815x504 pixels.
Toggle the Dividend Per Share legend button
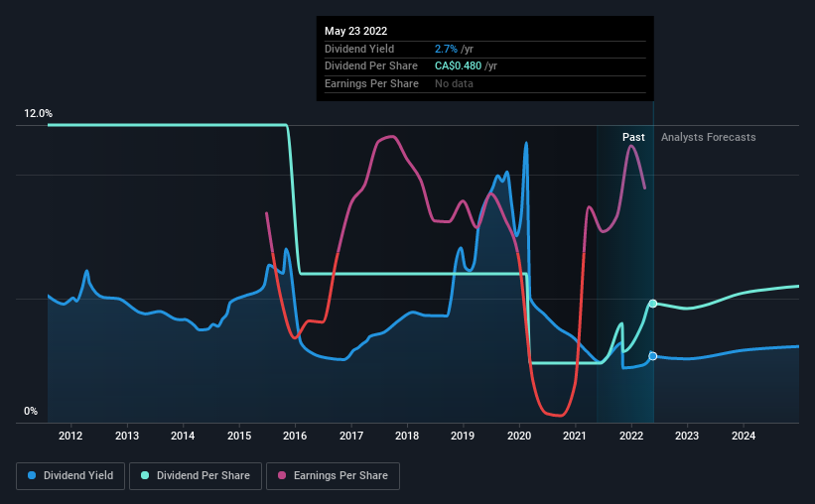tap(196, 476)
